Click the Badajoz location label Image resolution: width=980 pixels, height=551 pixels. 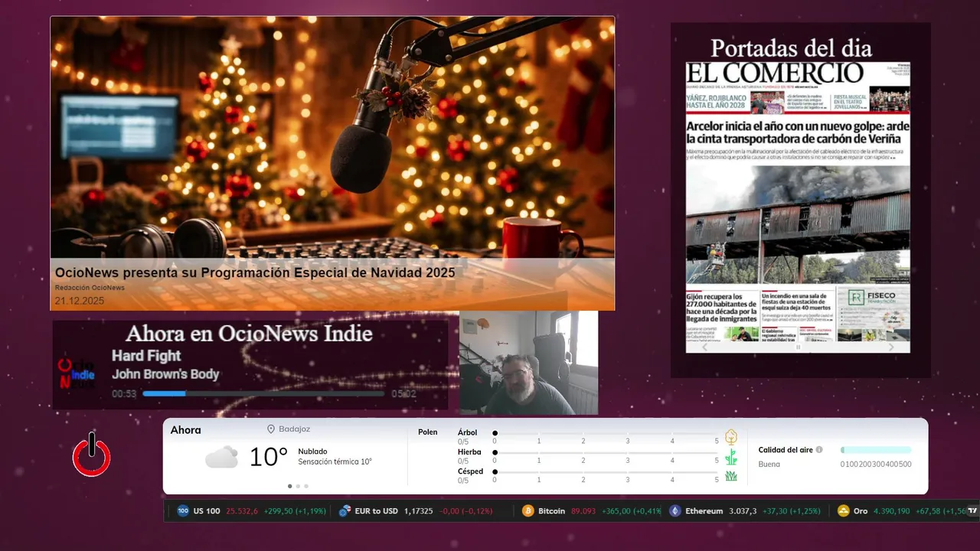pos(294,429)
